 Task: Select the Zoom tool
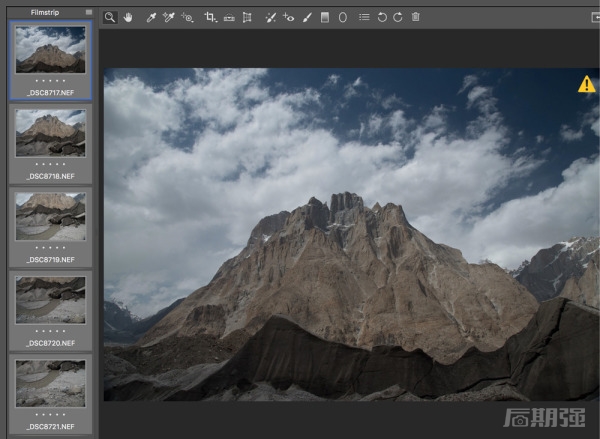[x=110, y=17]
